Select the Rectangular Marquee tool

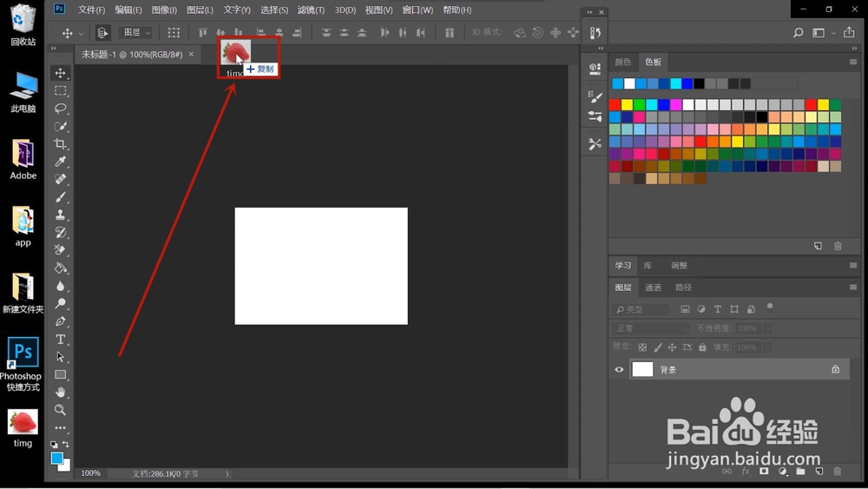tap(61, 90)
